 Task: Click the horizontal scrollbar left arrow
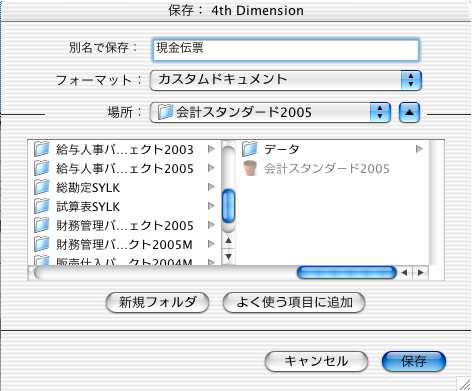[x=405, y=273]
